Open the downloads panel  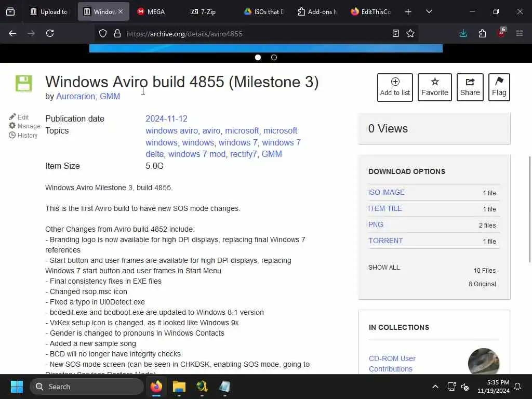tap(463, 34)
